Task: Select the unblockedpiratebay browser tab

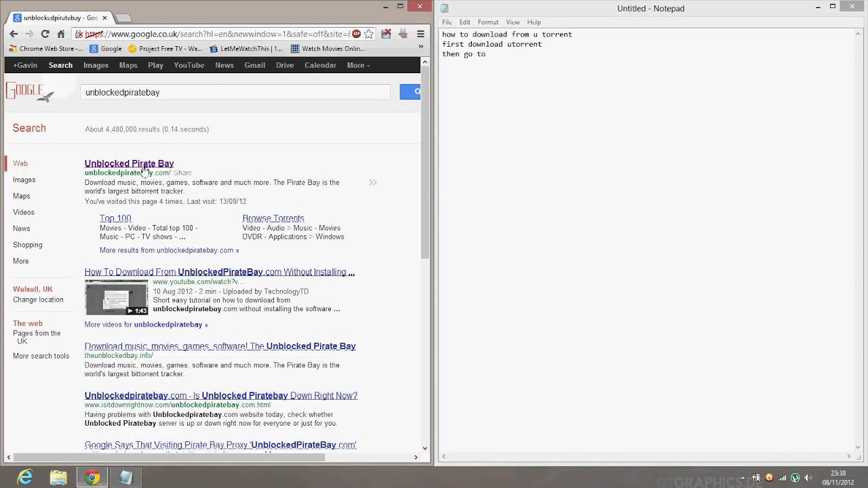Action: click(60, 18)
